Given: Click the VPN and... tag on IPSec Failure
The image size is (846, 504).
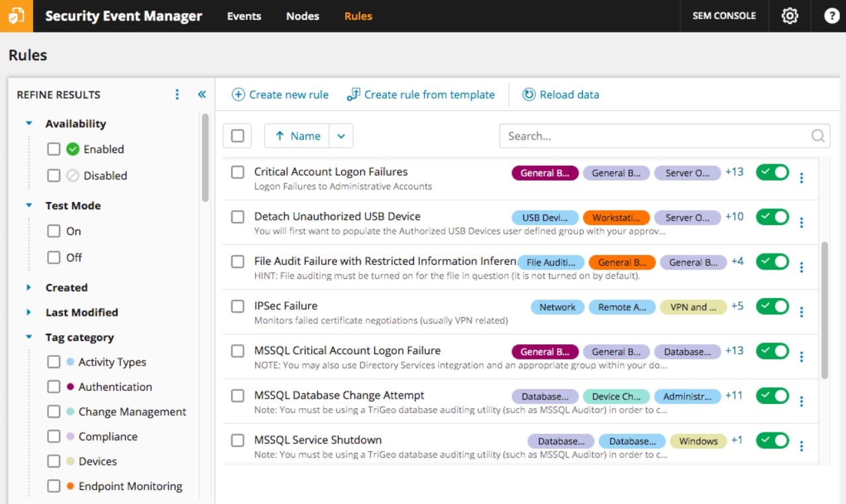Looking at the screenshot, I should [693, 307].
